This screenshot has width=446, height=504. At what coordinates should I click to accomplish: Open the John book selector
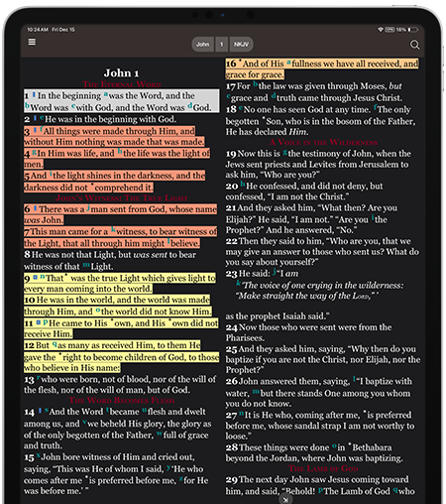coord(203,44)
